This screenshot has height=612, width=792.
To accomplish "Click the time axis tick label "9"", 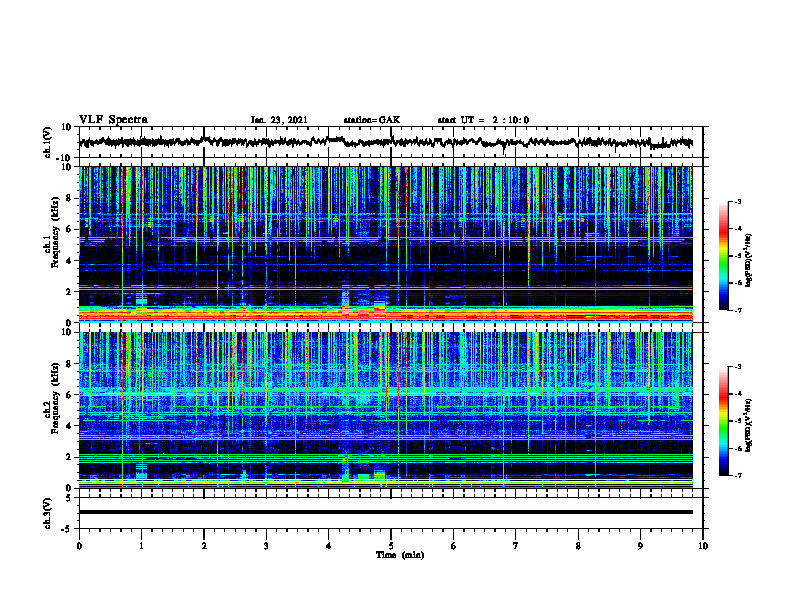I will coord(640,546).
